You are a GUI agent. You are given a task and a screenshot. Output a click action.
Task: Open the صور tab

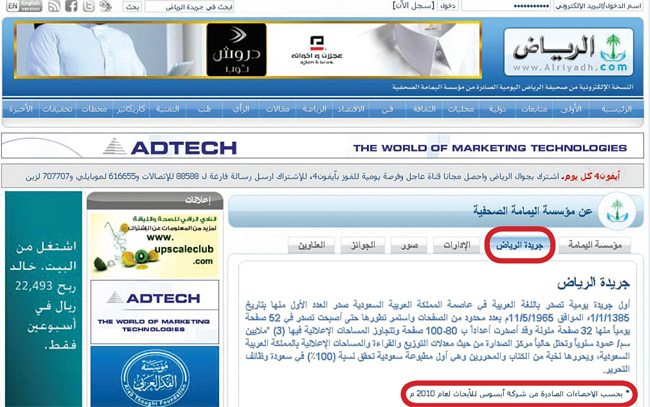point(407,244)
